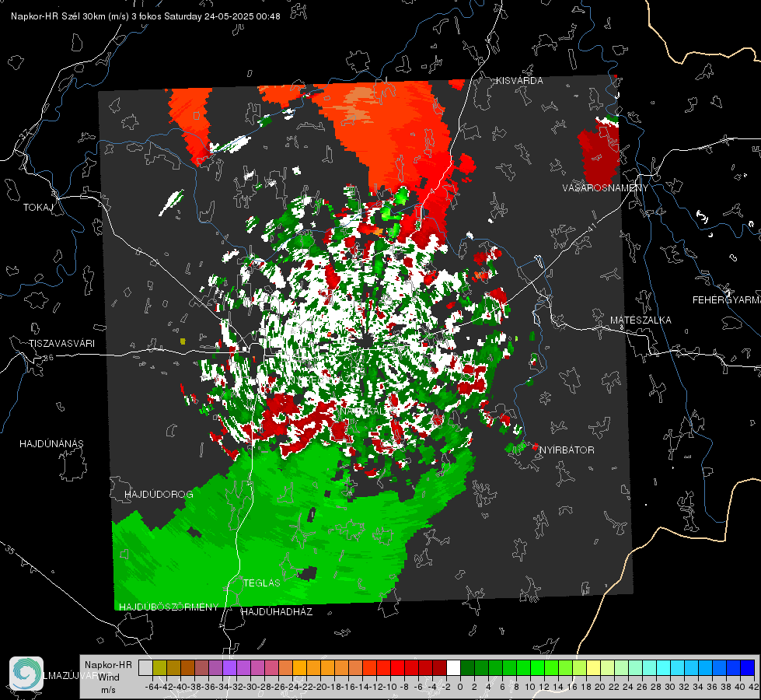Click the HAJDÚDOROG city label
Screen dimensions: 761x700
(159, 495)
